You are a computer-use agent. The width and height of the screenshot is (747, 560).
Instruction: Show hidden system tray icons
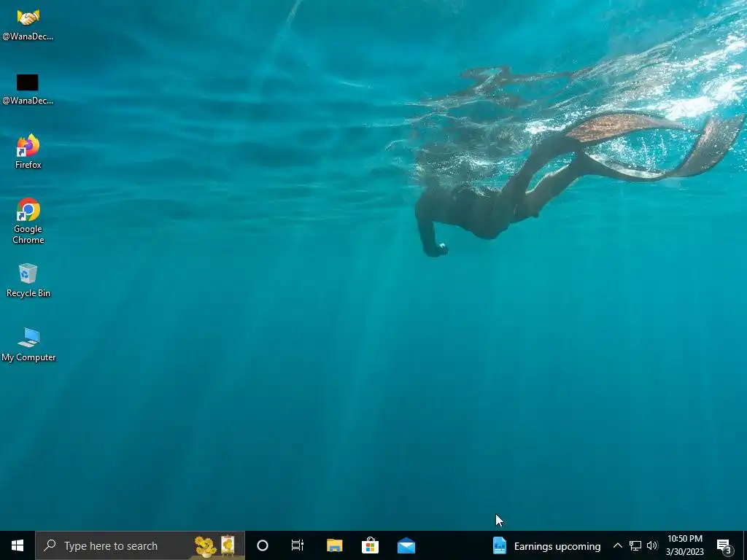point(617,545)
